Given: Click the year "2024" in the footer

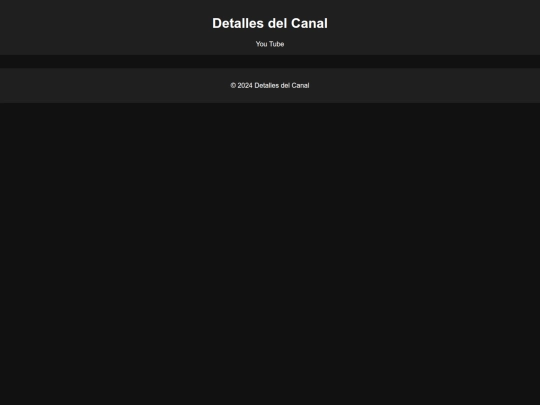Looking at the screenshot, I should 245,85.
